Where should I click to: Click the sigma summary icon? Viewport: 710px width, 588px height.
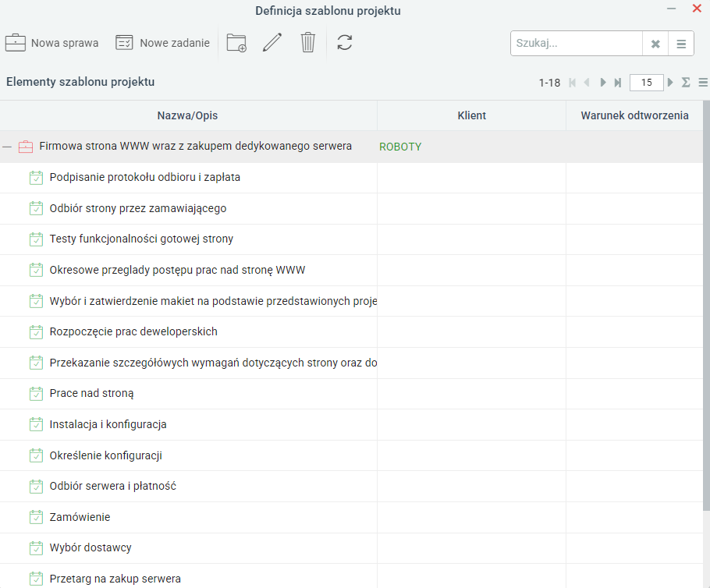click(686, 83)
